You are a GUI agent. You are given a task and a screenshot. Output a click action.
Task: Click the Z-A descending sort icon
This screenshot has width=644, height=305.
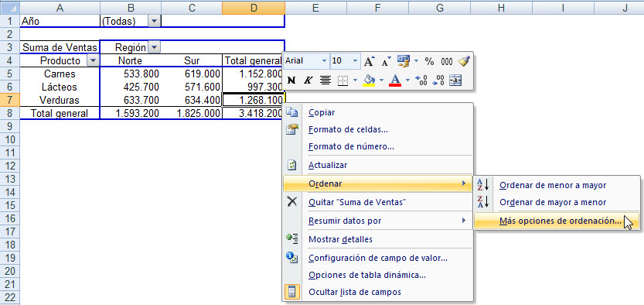pos(483,202)
